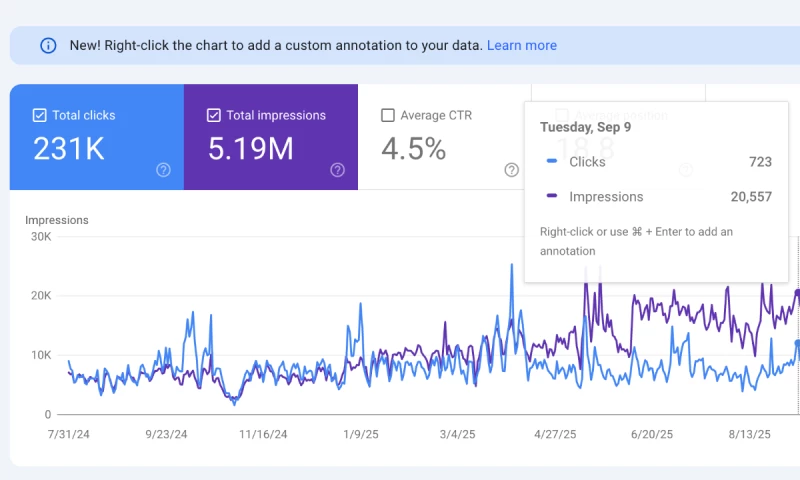Click the info icon in the annotation banner
The height and width of the screenshot is (480, 800).
pos(48,45)
